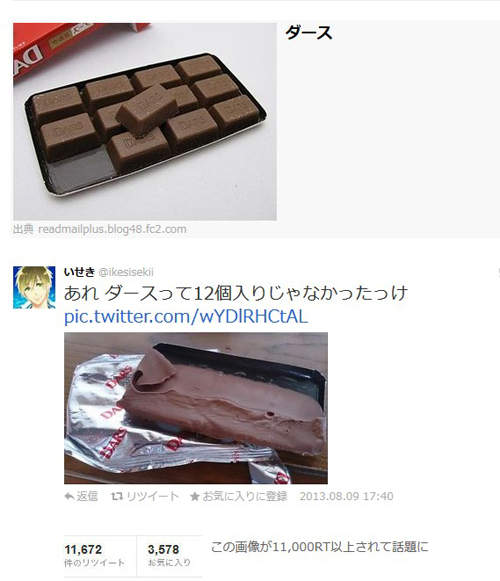Click caption about 11,000RT以上
Image resolution: width=500 pixels, height=581 pixels.
tap(319, 547)
